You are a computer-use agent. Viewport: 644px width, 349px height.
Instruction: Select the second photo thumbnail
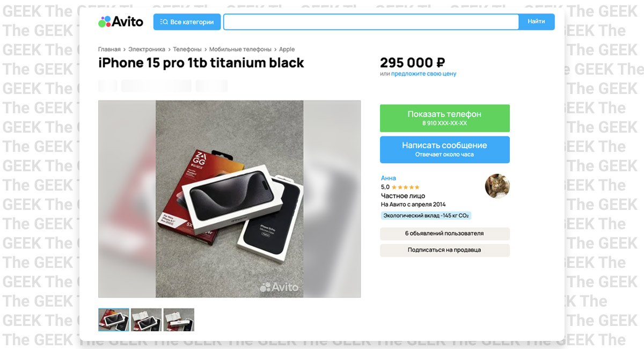point(147,319)
